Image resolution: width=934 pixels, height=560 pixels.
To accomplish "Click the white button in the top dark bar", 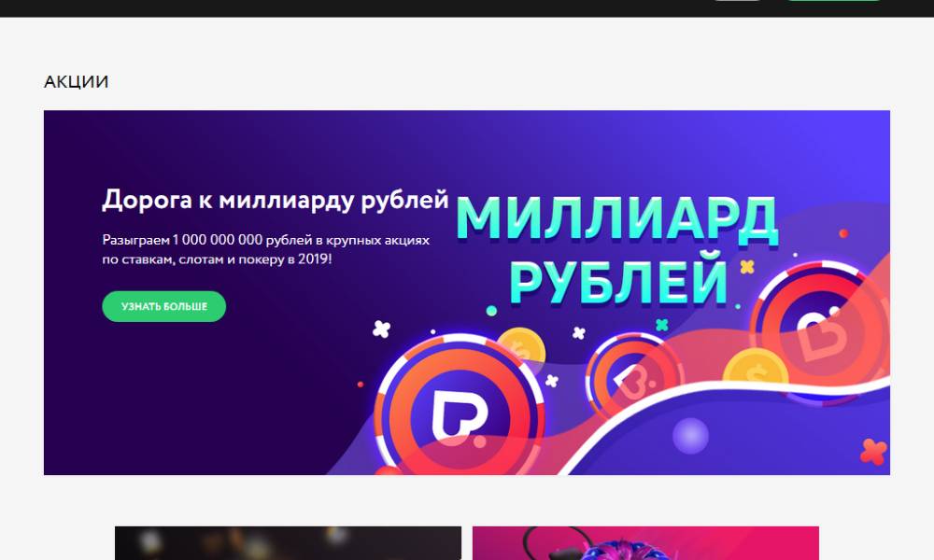I will coord(738,1).
